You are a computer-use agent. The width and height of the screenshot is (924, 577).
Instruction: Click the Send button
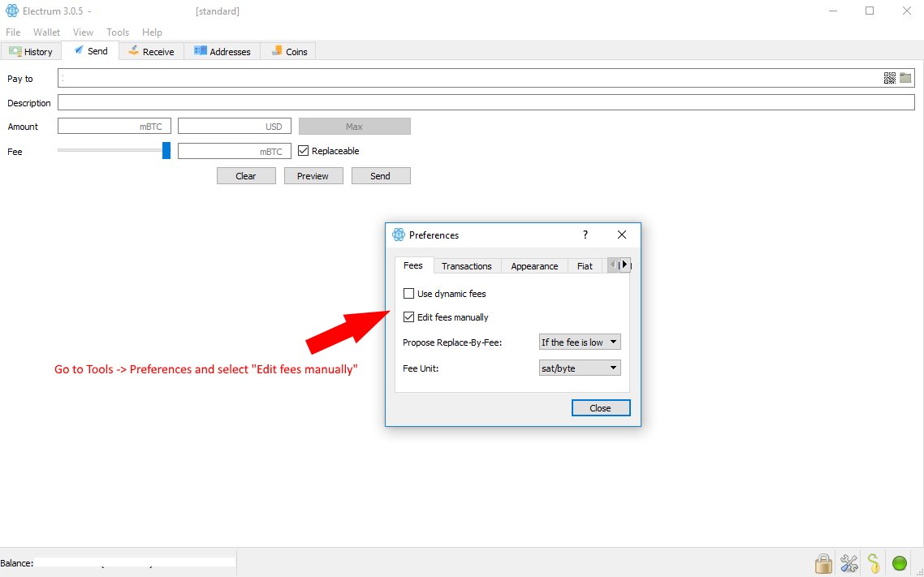click(x=380, y=176)
